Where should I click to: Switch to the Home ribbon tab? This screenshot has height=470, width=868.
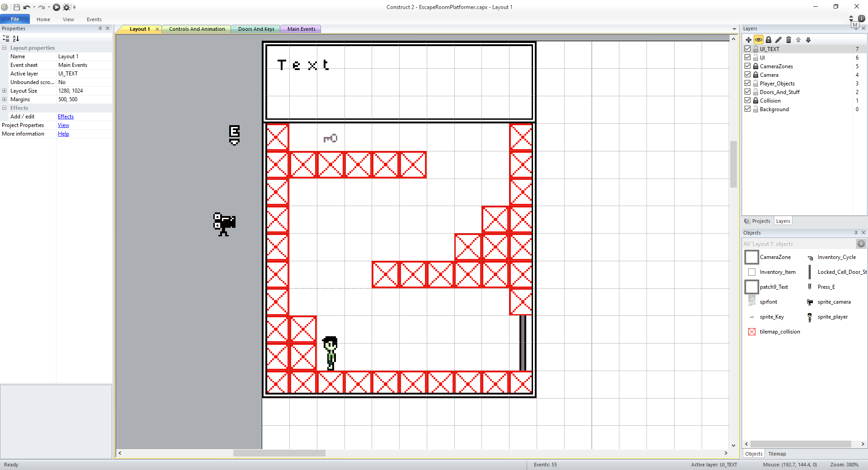pos(43,19)
